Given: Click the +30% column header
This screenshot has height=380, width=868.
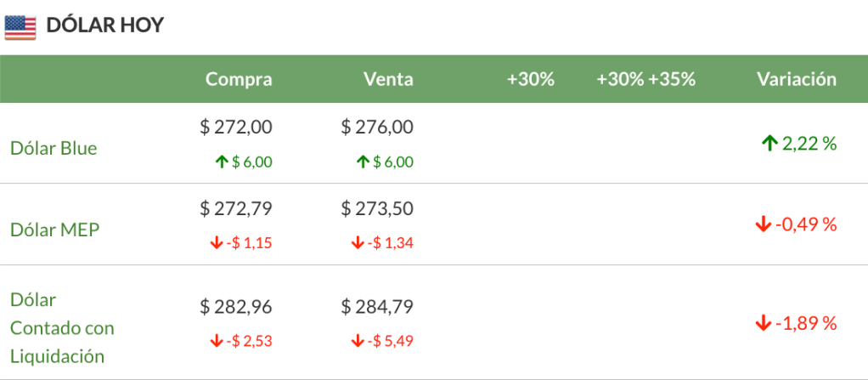Looking at the screenshot, I should [x=530, y=79].
